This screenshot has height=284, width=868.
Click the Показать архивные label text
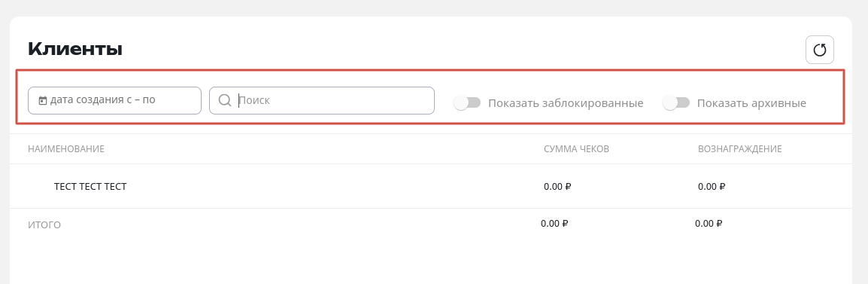click(751, 103)
